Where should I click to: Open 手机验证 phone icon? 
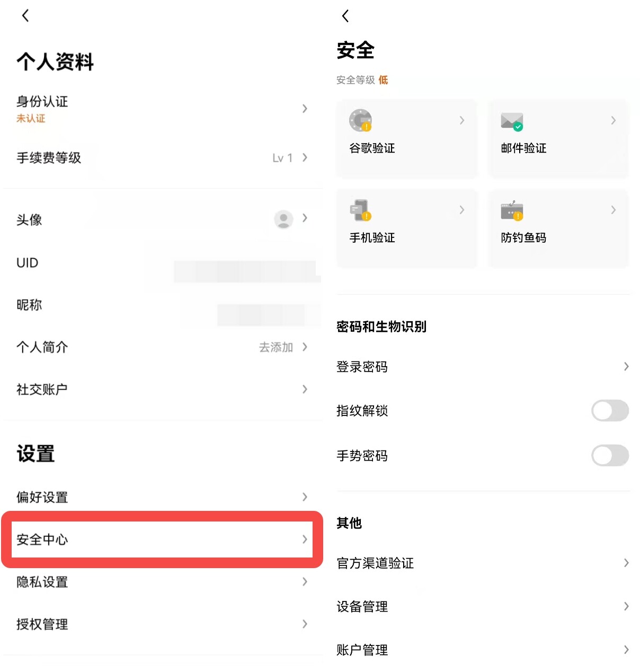[360, 210]
